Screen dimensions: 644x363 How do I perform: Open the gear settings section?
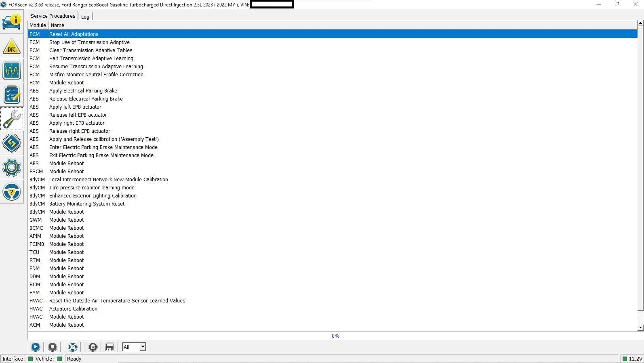[x=11, y=168]
